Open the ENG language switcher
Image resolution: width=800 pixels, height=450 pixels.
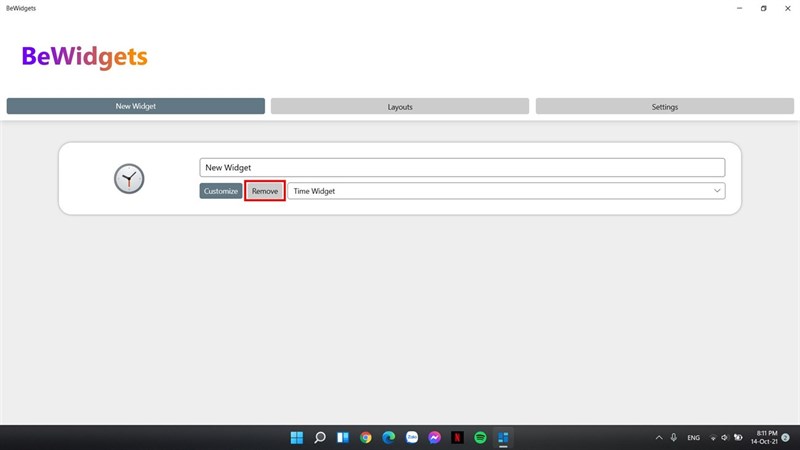pos(693,437)
